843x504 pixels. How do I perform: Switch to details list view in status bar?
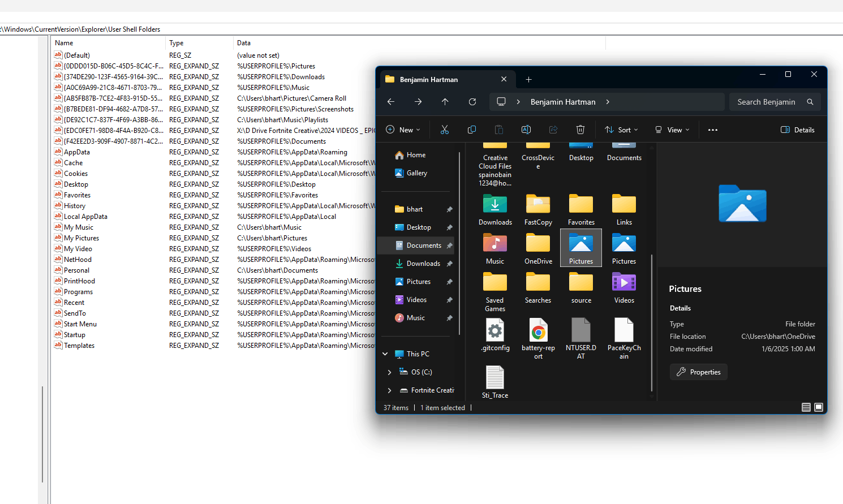point(806,407)
